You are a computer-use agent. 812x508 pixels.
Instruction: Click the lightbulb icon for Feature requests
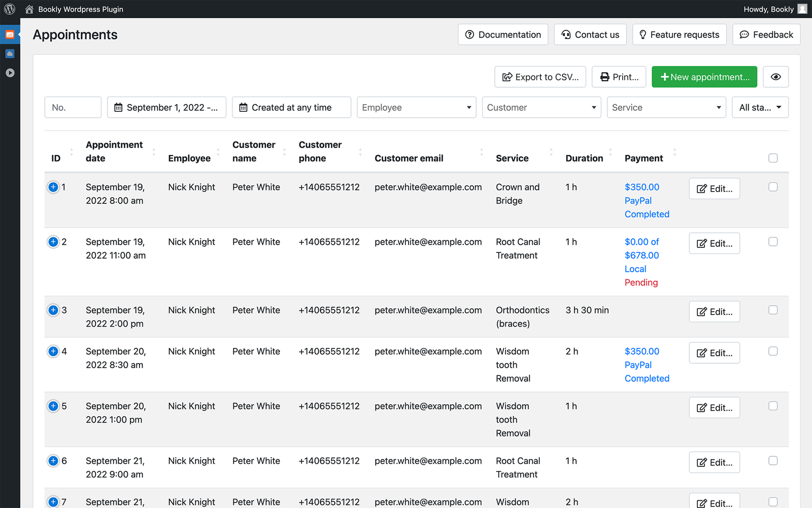click(643, 34)
